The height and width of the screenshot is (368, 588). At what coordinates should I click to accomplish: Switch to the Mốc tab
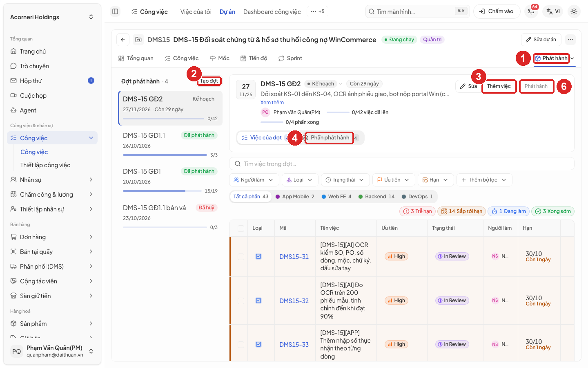pyautogui.click(x=220, y=58)
